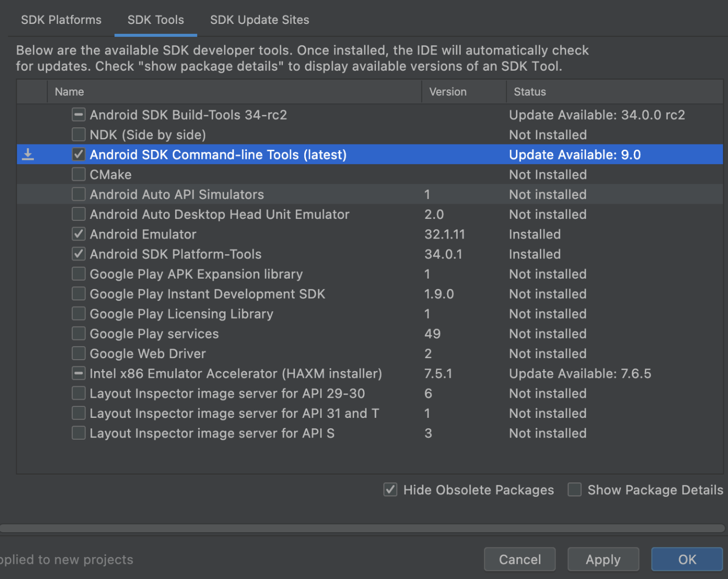
Task: Select the 'NDK (Side by side)' row name
Action: [x=148, y=135]
